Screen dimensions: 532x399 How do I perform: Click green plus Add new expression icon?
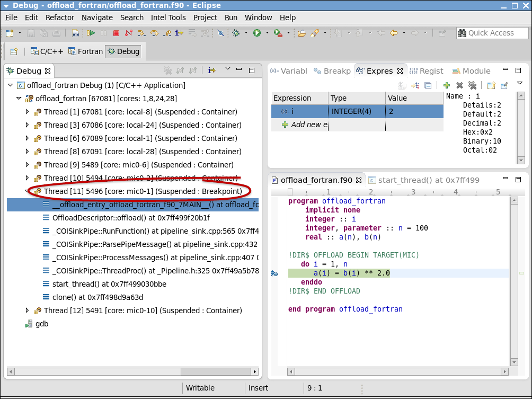coord(447,85)
